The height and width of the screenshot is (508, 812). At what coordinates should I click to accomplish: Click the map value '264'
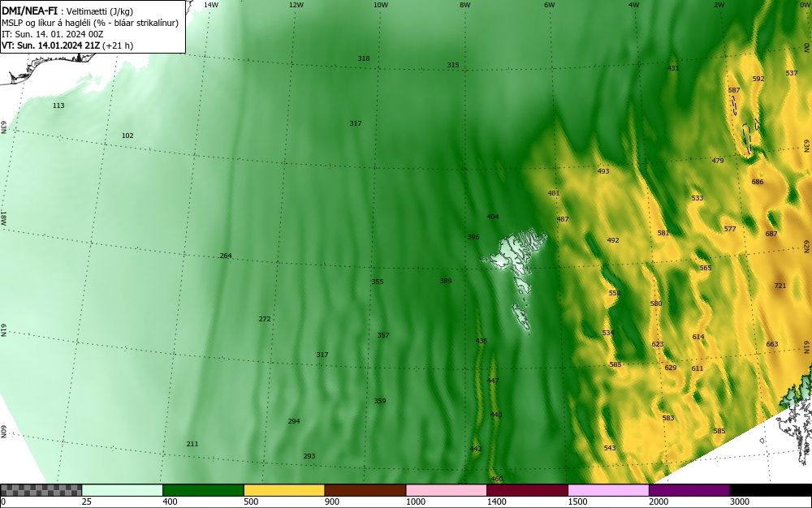click(x=226, y=256)
